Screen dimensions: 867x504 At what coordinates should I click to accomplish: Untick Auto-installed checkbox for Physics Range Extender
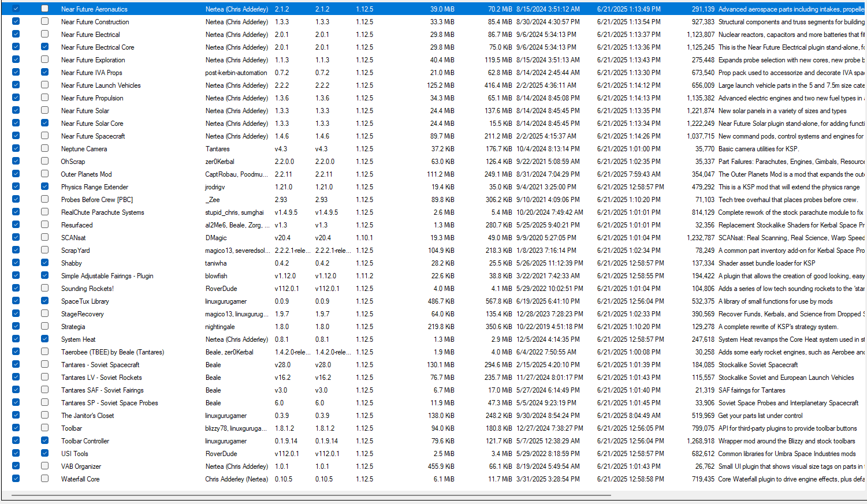click(44, 186)
